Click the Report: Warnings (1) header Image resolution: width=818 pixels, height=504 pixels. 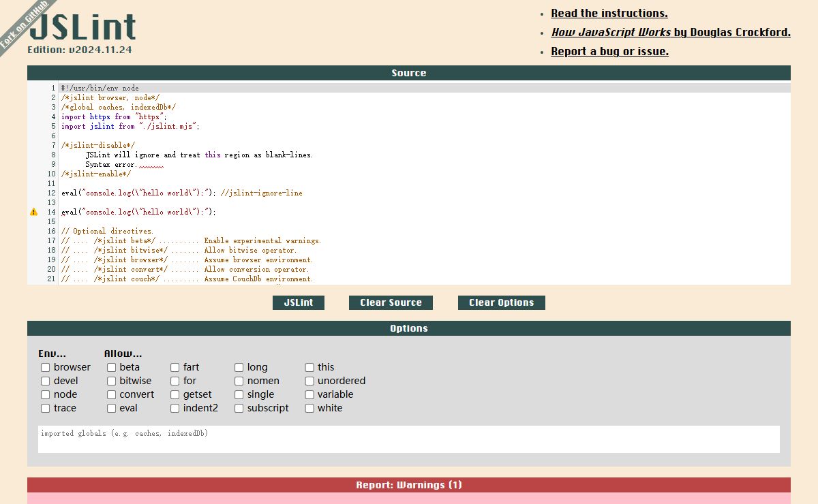409,485
